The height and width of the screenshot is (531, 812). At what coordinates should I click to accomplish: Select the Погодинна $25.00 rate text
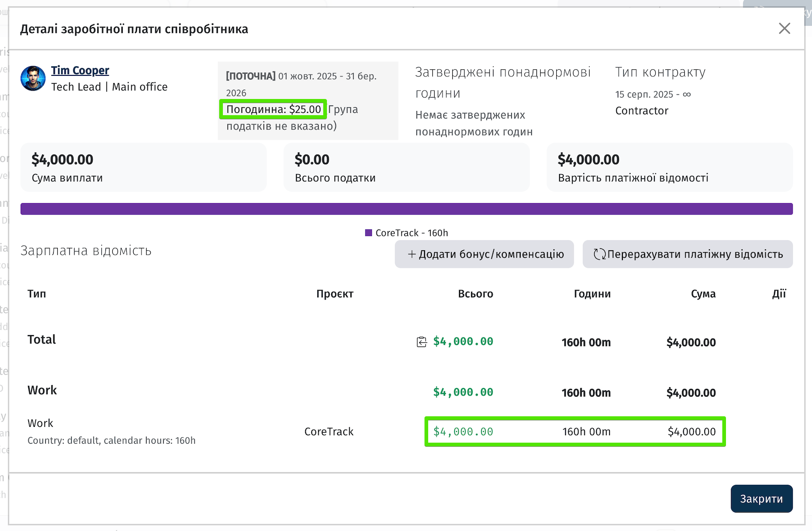273,110
